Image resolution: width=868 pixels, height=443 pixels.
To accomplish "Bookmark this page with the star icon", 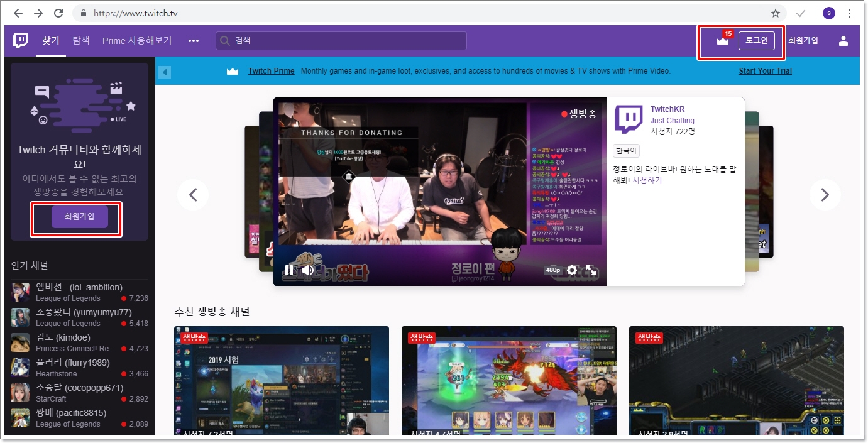I will click(776, 13).
